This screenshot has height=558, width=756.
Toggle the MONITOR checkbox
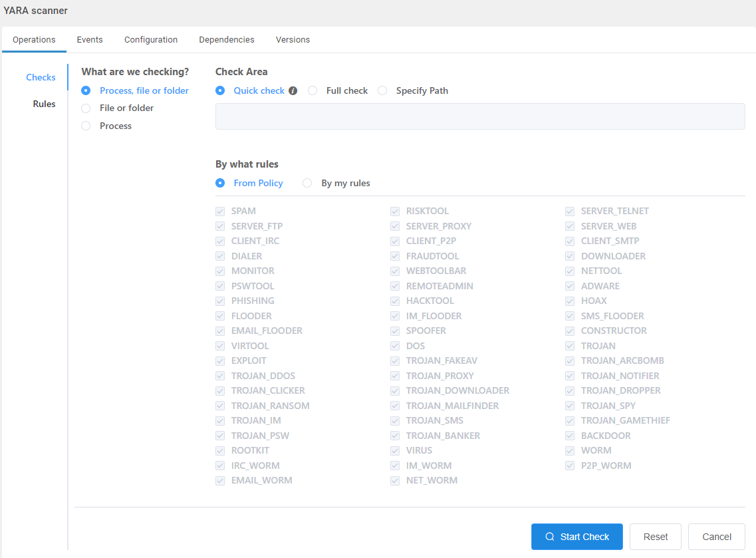click(220, 271)
